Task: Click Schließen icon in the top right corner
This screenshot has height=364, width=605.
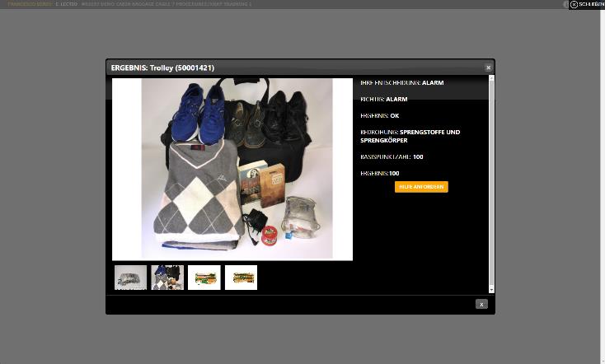Action: point(574,4)
